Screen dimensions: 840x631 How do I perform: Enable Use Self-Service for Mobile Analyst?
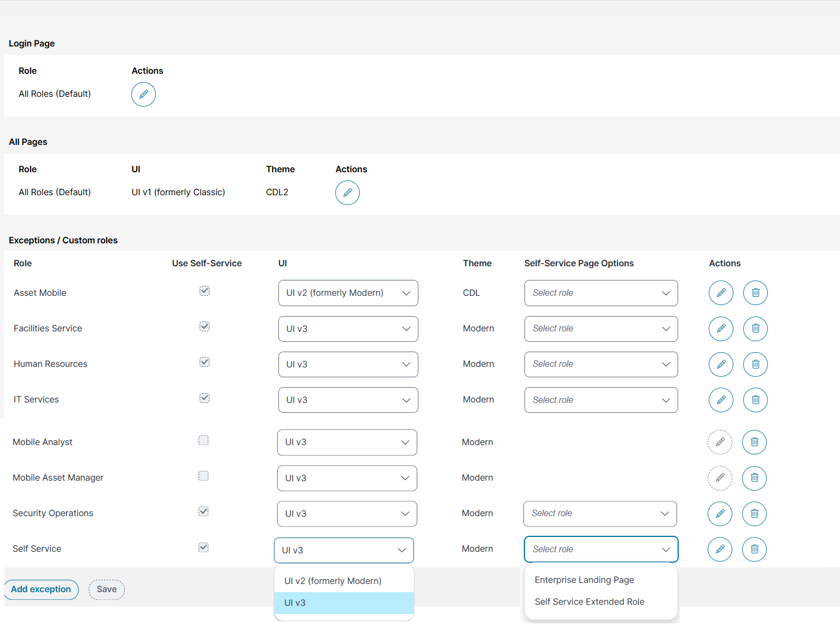pos(203,440)
